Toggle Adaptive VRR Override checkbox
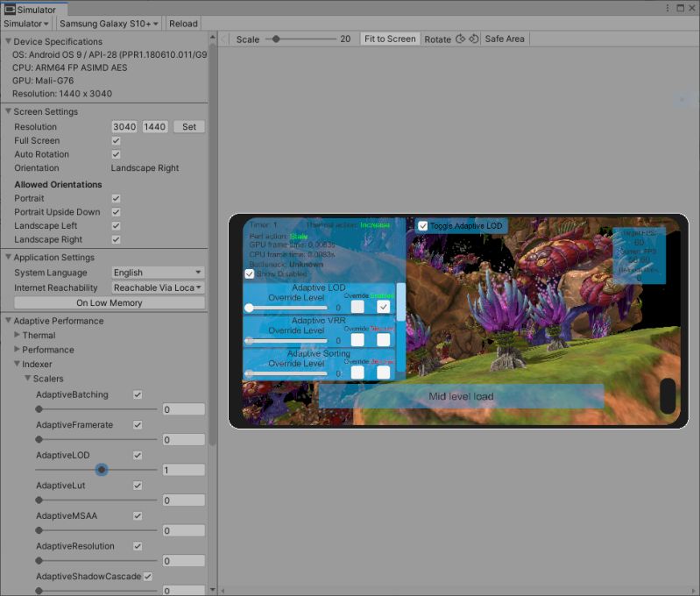 tap(357, 340)
